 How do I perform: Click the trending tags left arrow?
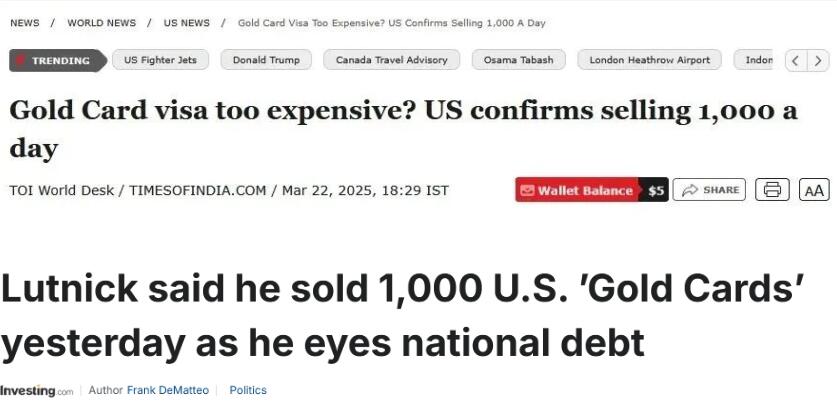point(796,60)
